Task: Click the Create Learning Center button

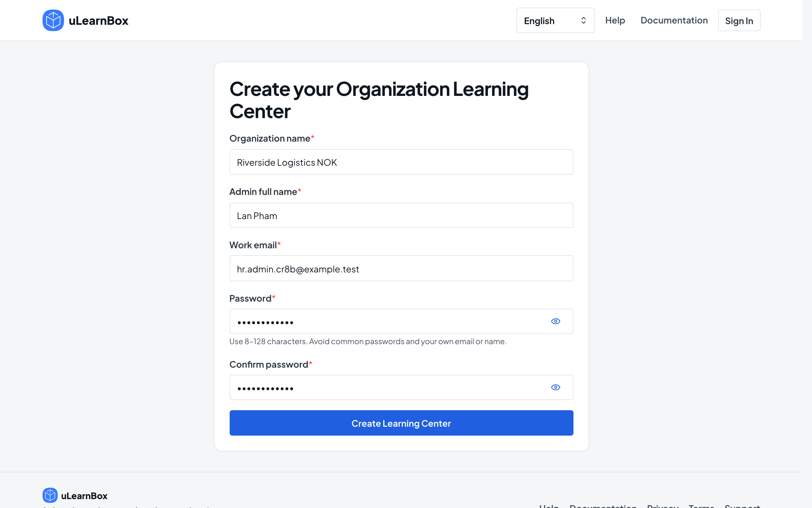Action: [401, 423]
